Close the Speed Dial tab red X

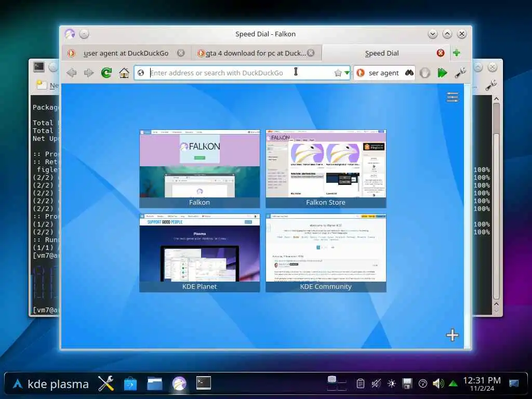click(441, 53)
